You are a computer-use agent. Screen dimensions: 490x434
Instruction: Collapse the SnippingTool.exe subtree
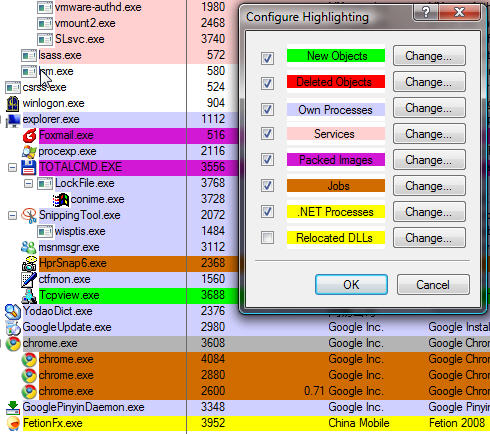12,215
